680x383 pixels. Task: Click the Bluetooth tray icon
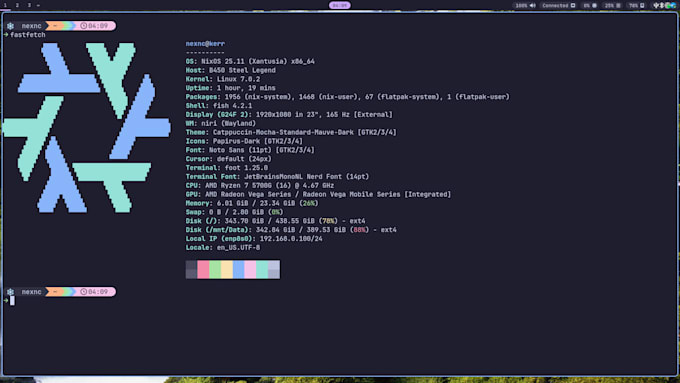[x=662, y=6]
